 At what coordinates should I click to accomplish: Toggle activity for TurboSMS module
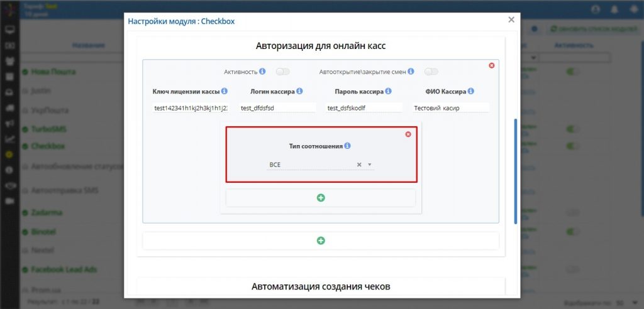573,129
